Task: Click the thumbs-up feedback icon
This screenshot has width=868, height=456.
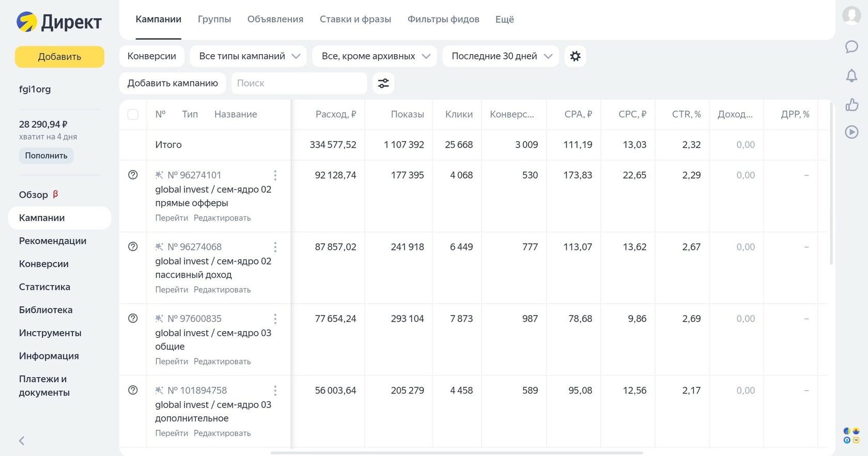Action: tap(851, 105)
